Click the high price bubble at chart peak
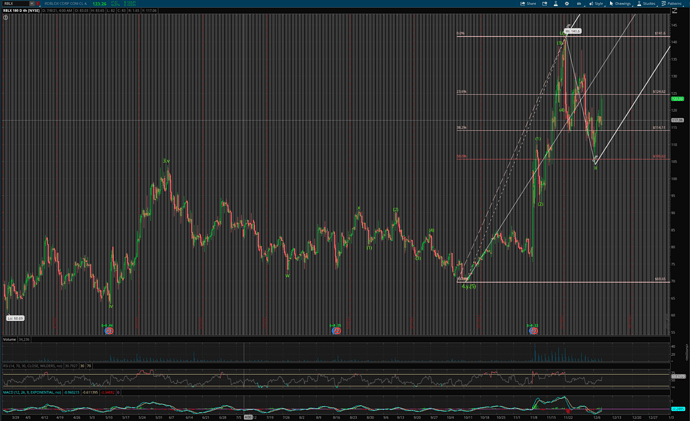 [x=573, y=31]
